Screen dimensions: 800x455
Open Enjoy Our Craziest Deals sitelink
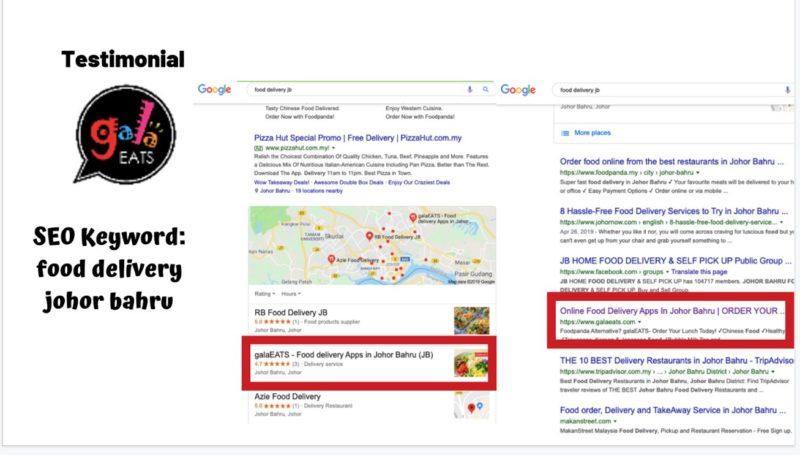pos(419,182)
